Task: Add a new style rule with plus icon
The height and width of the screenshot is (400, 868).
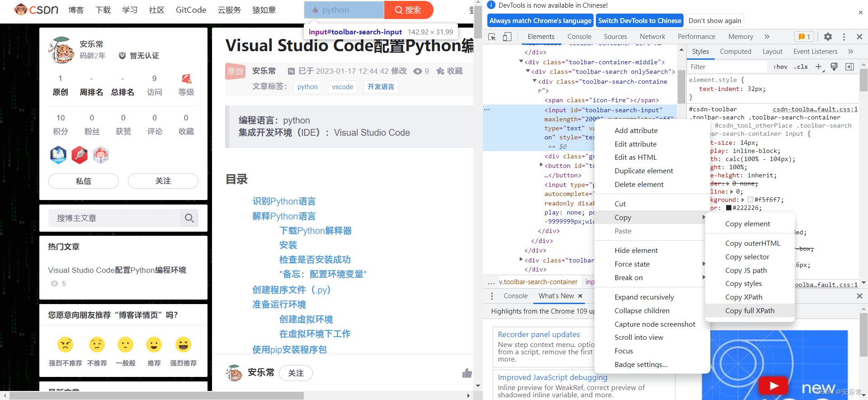Action: pyautogui.click(x=819, y=67)
